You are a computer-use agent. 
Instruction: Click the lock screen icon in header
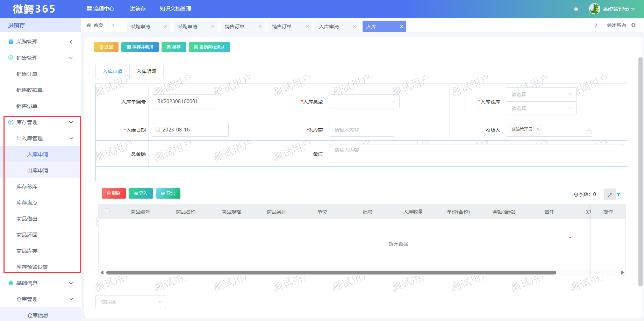(576, 9)
